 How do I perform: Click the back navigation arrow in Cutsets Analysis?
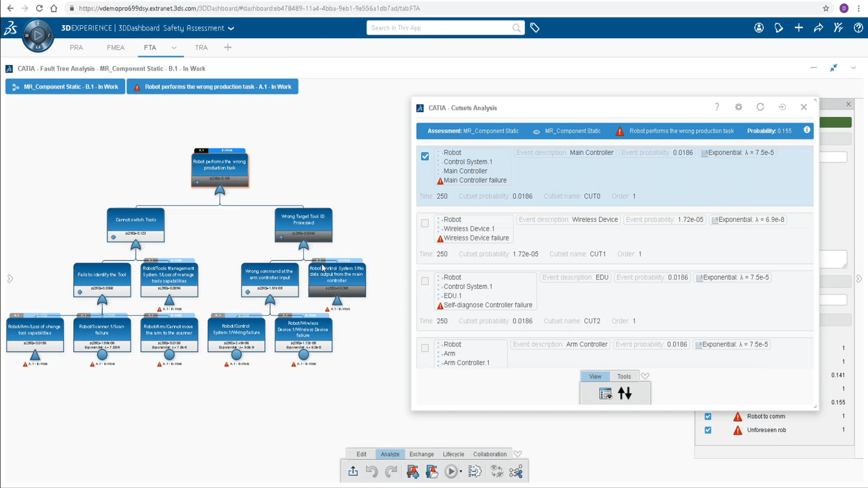(x=782, y=107)
